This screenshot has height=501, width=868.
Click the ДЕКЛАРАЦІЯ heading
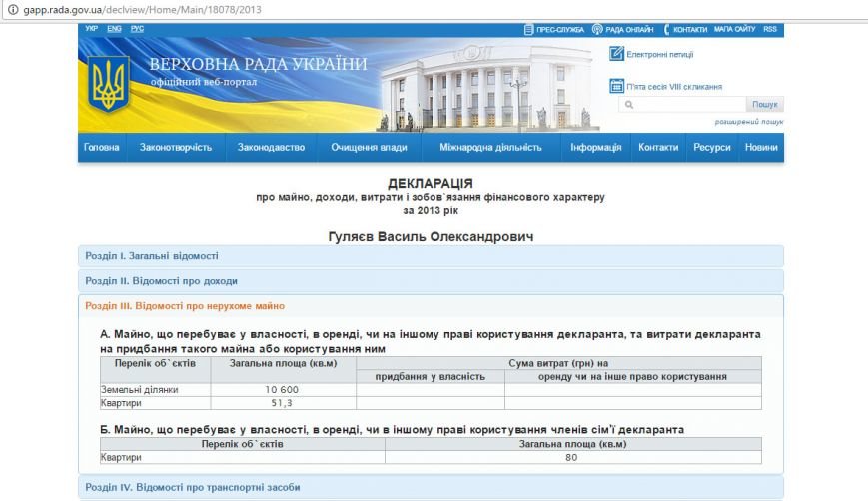(x=431, y=183)
